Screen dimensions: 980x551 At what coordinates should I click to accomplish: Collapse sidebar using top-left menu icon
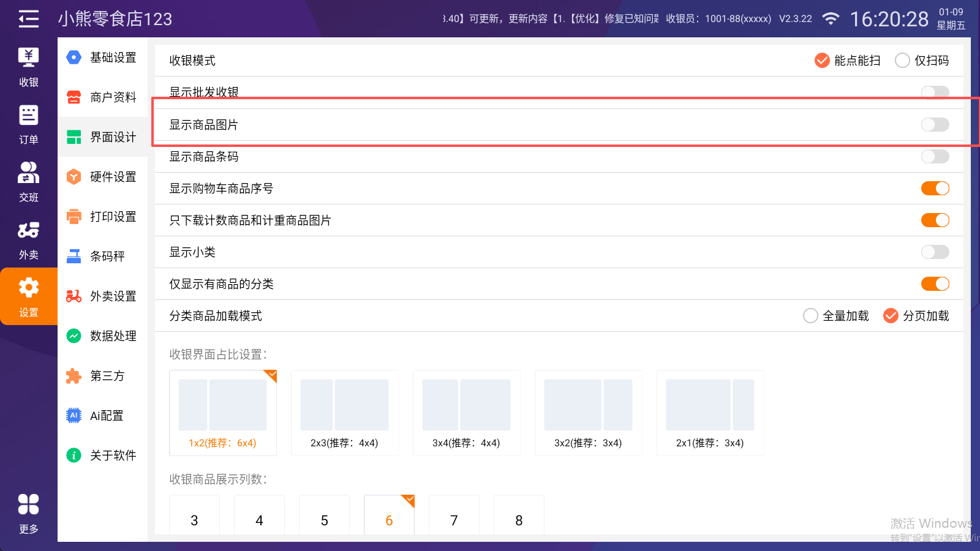click(28, 19)
